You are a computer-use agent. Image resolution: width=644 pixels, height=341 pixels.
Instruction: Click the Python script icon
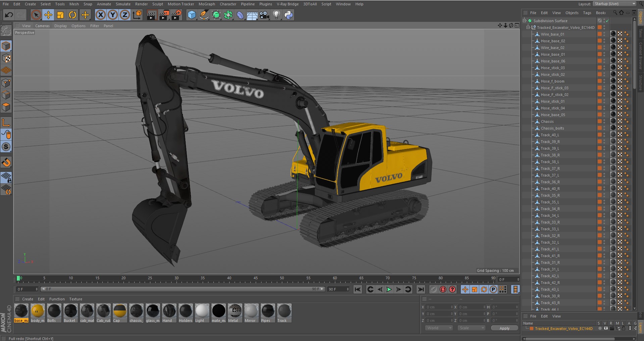coord(288,15)
